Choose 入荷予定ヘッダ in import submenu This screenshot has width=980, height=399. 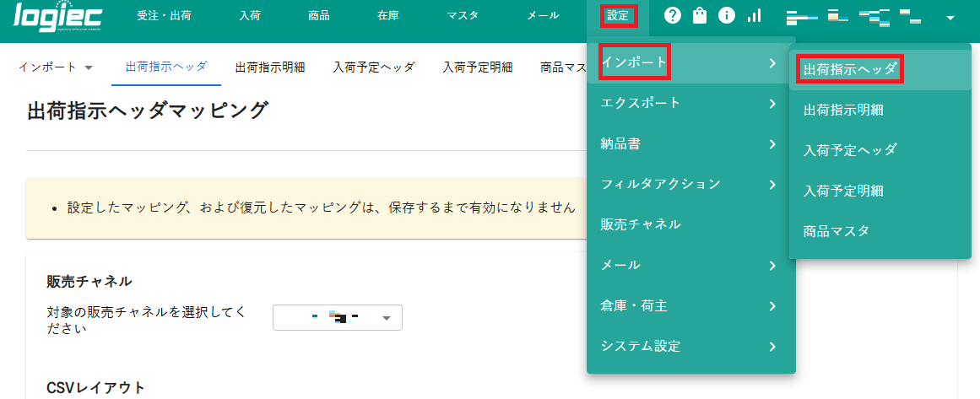point(880,150)
